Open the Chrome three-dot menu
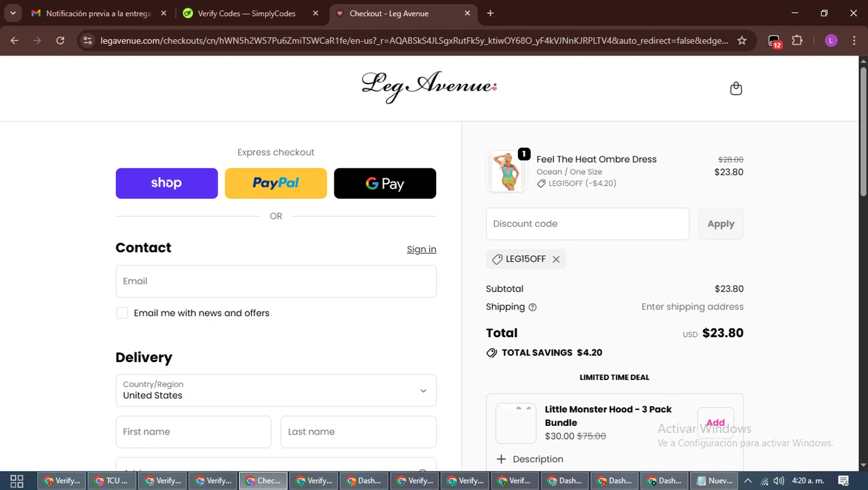The height and width of the screenshot is (490, 868). point(854,40)
